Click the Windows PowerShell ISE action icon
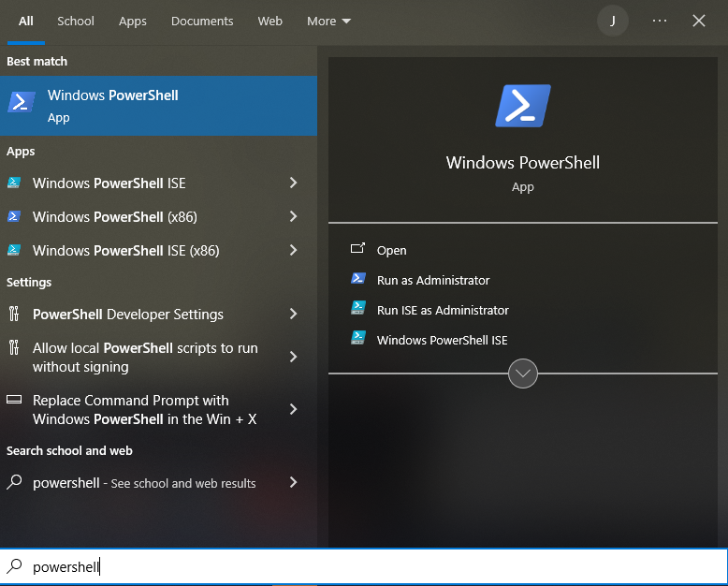 point(358,338)
